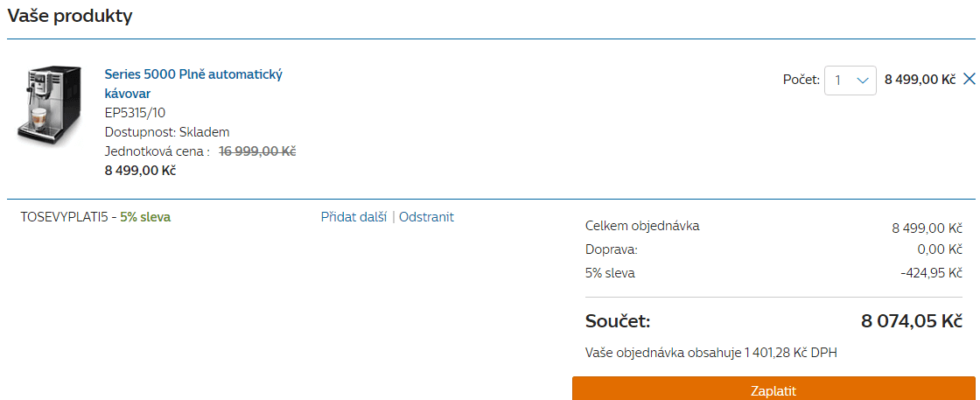Click the Doprava shipping label

point(612,250)
